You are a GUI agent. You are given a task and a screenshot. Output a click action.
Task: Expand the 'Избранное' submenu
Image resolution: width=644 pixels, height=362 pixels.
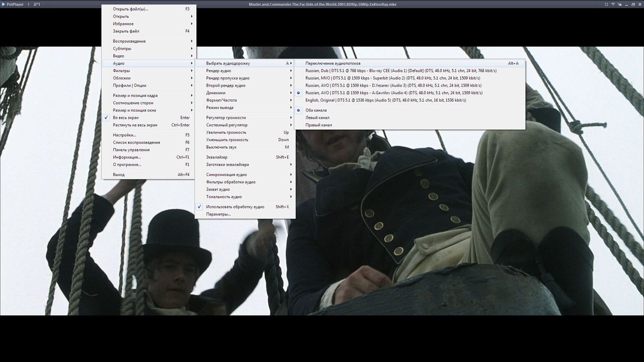pos(149,24)
